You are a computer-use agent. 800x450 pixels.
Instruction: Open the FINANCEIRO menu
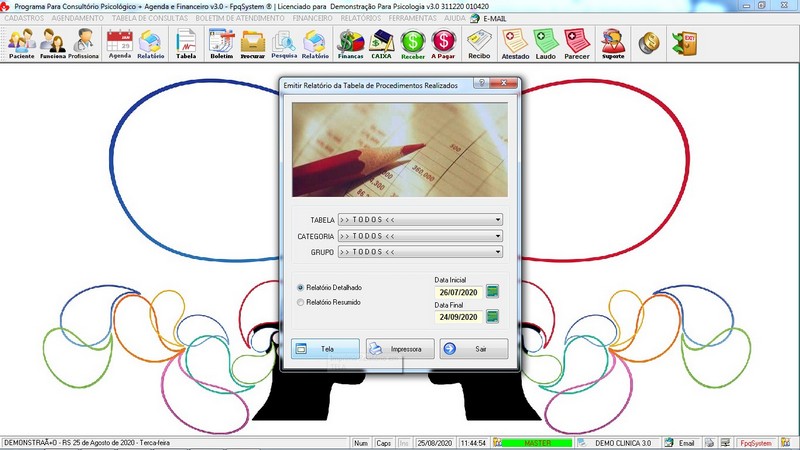313,18
